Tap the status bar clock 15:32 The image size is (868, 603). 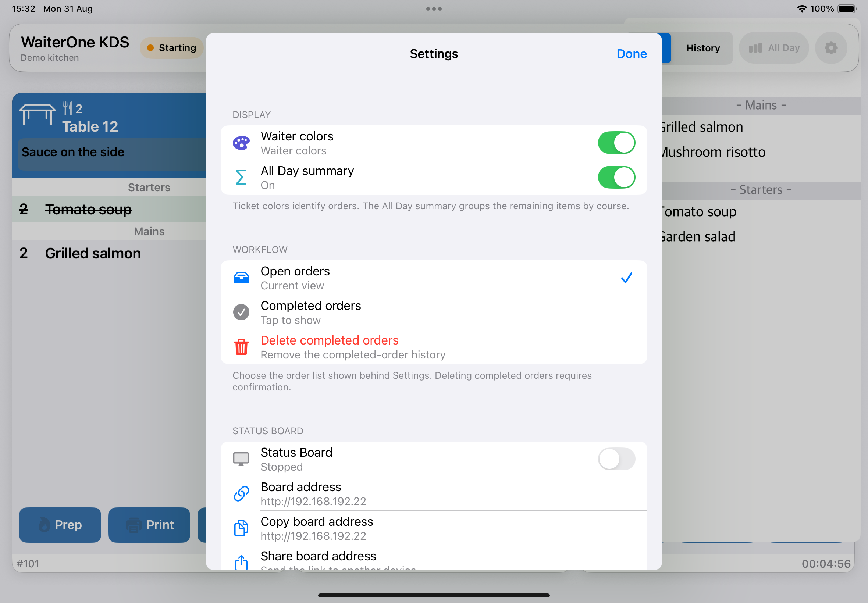24,9
